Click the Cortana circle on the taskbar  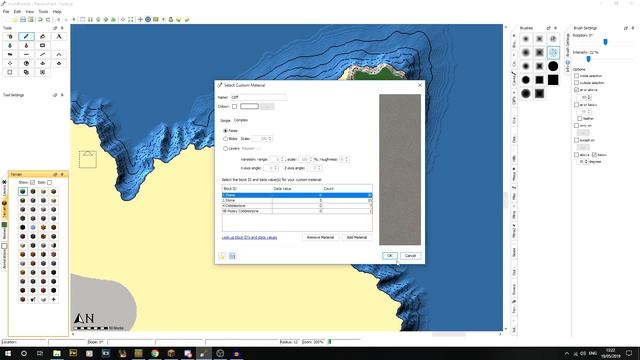pos(24,353)
